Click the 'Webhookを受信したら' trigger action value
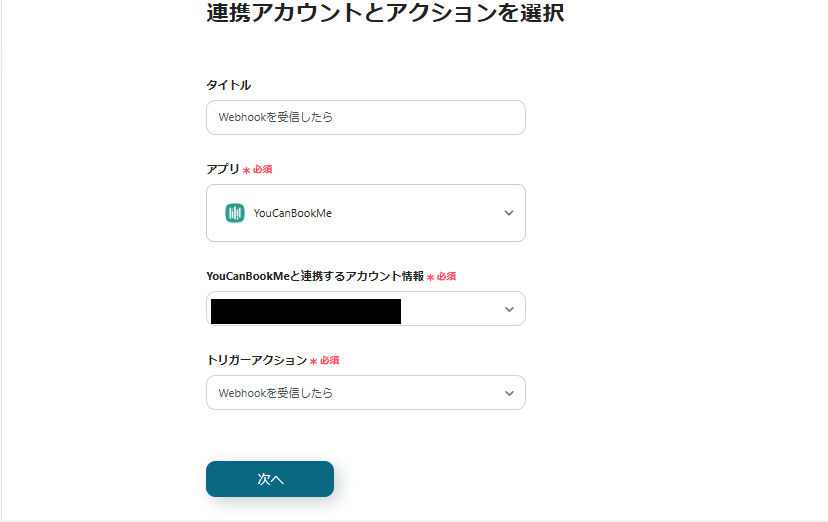 pos(276,393)
